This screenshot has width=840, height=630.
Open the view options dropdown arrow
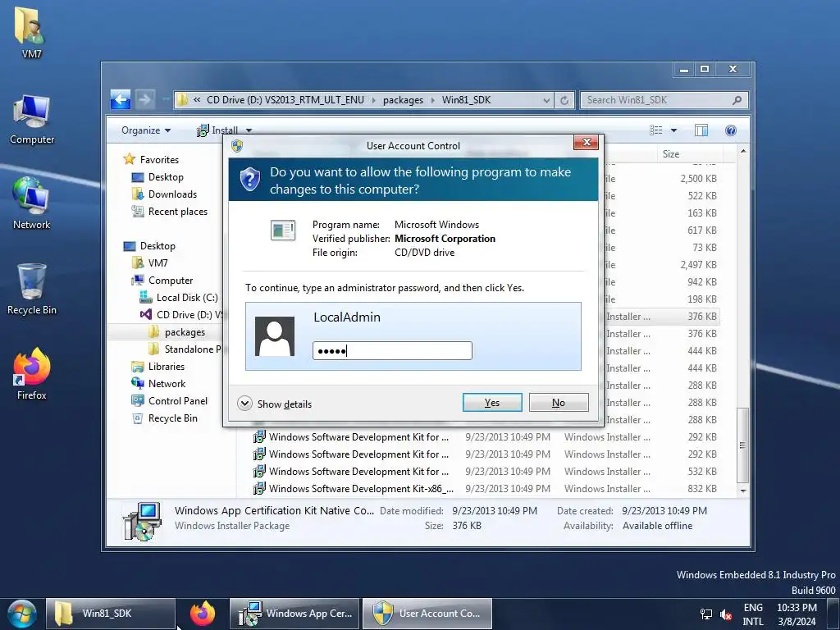point(674,130)
